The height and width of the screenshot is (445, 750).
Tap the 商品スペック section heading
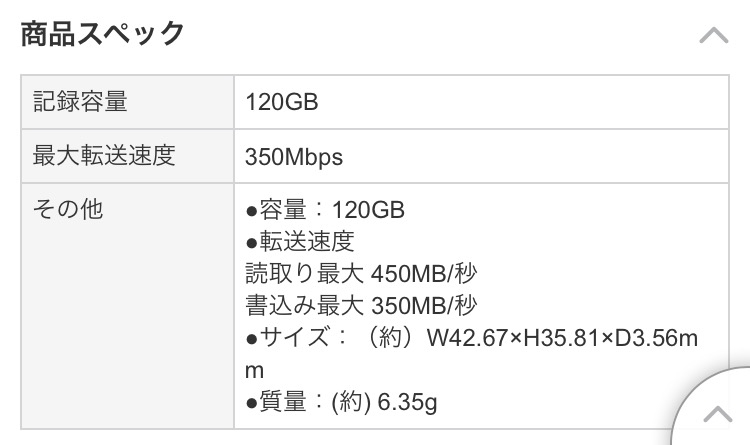tap(103, 33)
